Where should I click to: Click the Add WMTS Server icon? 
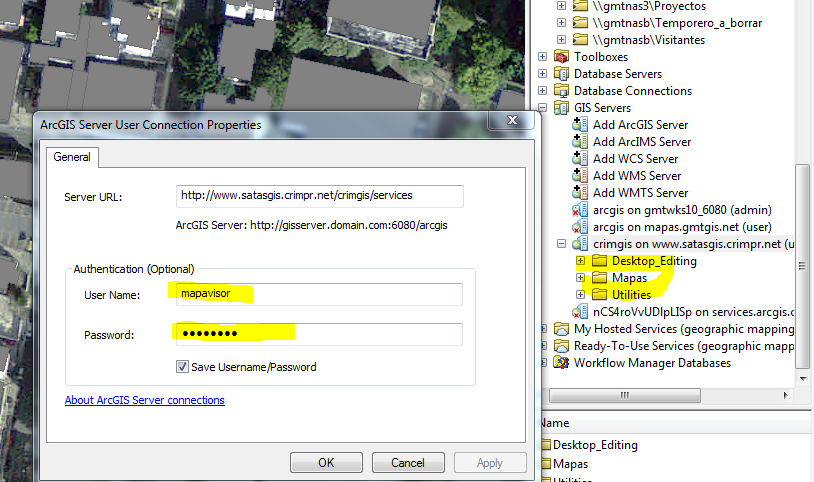(x=580, y=193)
